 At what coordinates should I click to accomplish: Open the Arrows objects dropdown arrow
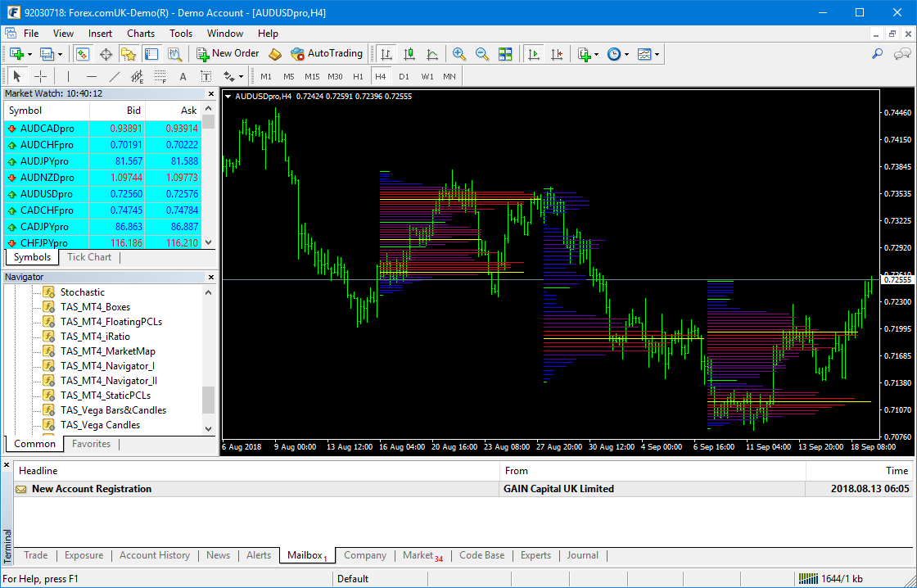click(x=241, y=77)
